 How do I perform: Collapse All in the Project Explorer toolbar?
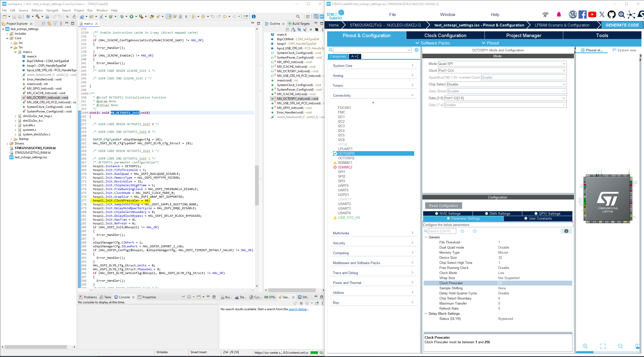coord(43,23)
